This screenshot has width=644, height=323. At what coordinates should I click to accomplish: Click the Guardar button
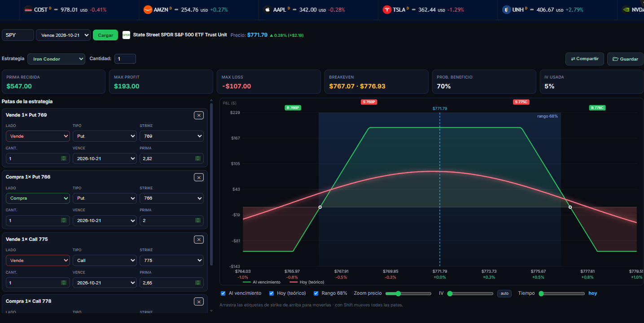coord(625,59)
